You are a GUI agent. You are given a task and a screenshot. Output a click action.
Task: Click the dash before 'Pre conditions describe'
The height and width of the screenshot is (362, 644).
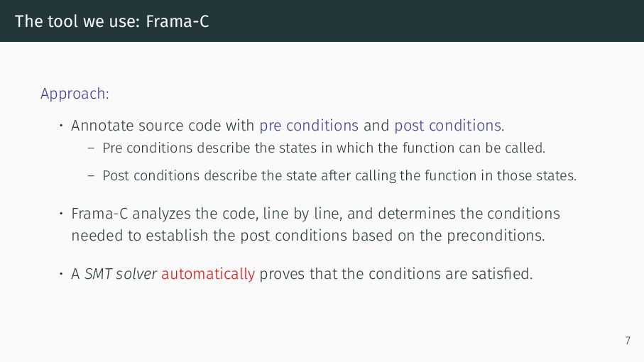(91, 148)
